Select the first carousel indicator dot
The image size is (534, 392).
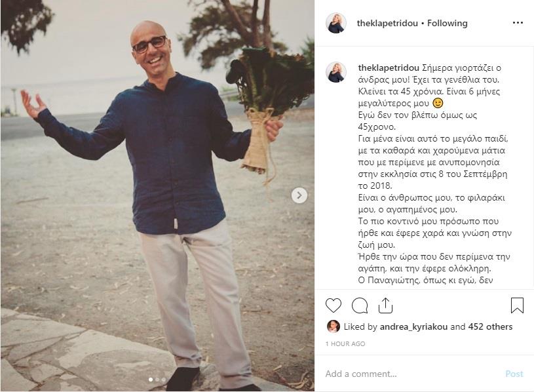(x=150, y=380)
